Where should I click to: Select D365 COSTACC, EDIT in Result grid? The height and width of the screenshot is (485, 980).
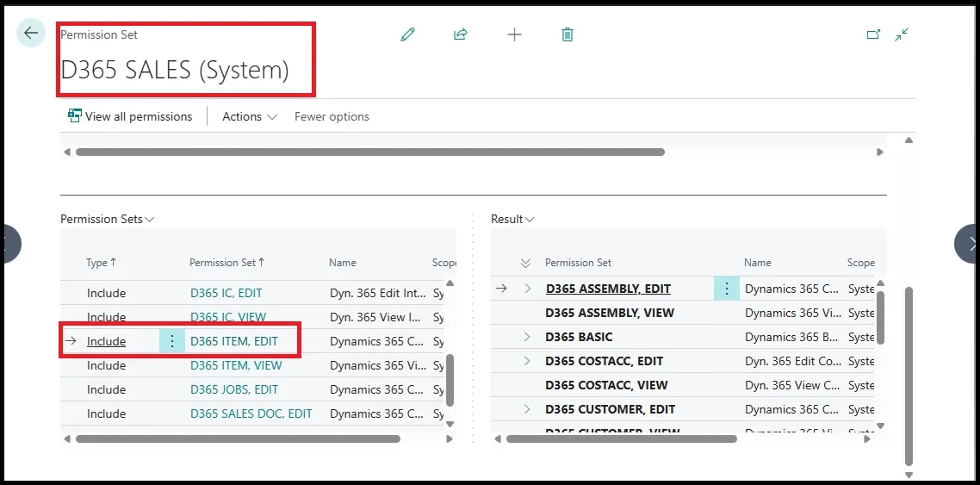[x=605, y=361]
